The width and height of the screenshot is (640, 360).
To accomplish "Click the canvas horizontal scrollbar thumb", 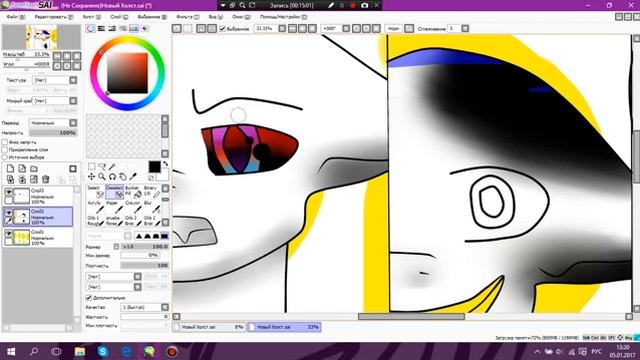I will tap(411, 317).
